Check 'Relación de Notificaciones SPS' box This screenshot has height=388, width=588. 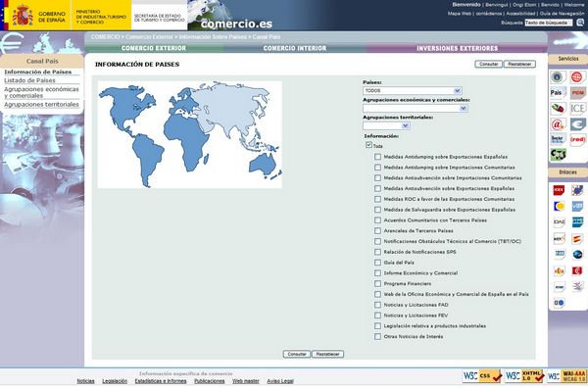pyautogui.click(x=377, y=252)
